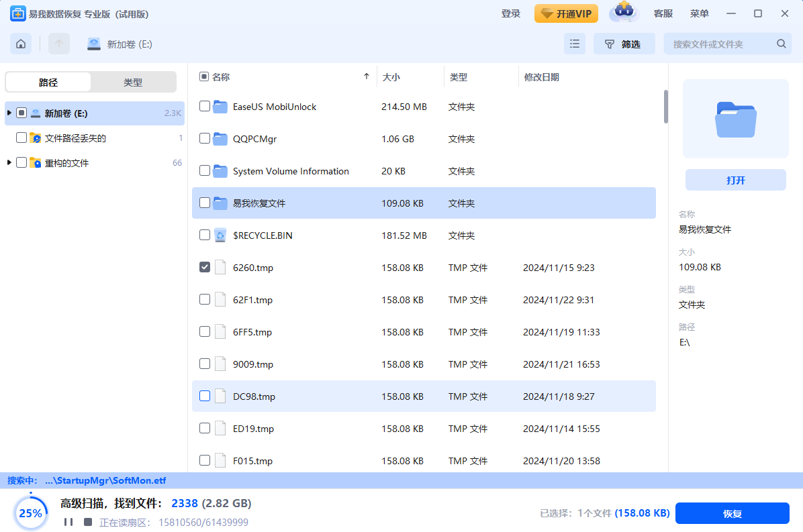Image resolution: width=803 pixels, height=532 pixels.
Task: Click the robot assistant avatar icon
Action: click(624, 12)
